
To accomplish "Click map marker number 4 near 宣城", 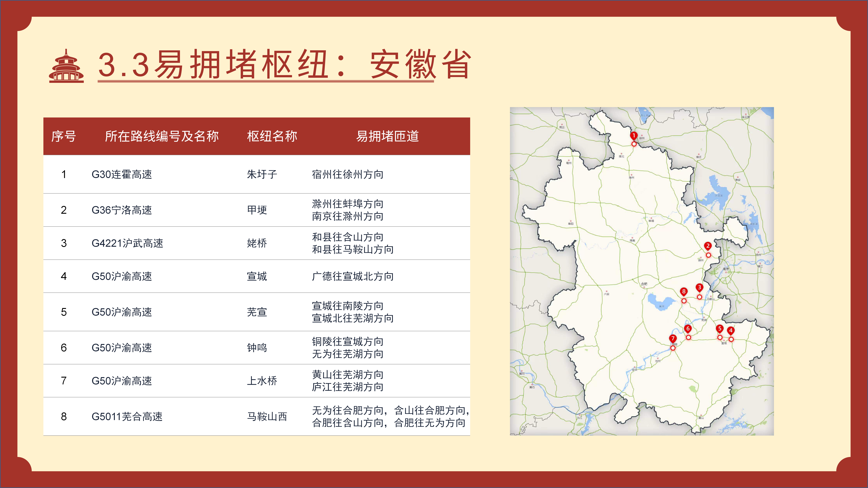I will 731,331.
